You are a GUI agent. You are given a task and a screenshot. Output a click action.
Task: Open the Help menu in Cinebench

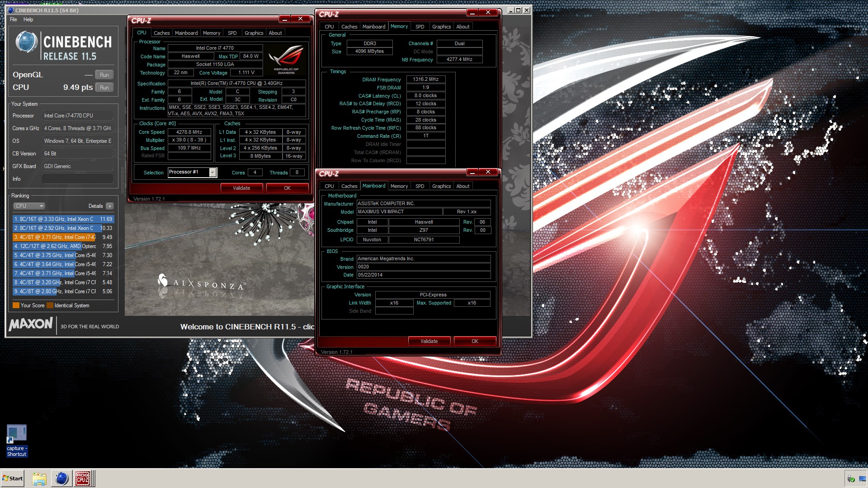[28, 19]
